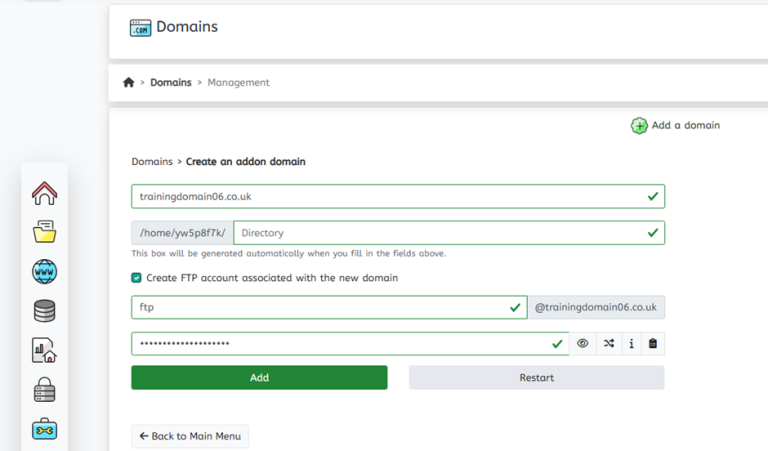Click the domain name field trainingdomain06.co.uk
This screenshot has height=451, width=768.
click(x=398, y=196)
